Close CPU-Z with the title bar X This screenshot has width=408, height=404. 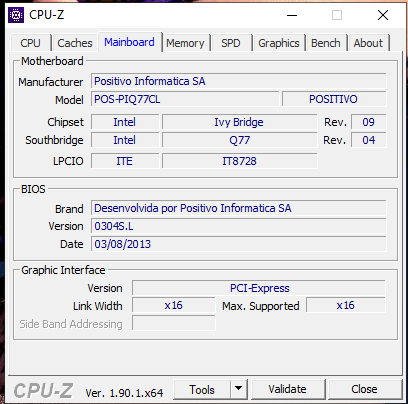click(383, 15)
